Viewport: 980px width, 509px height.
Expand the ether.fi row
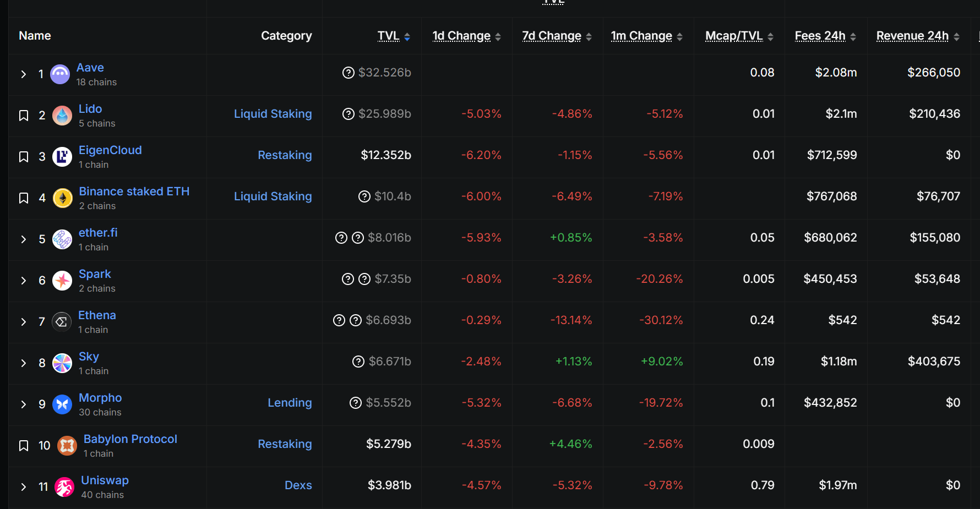24,239
